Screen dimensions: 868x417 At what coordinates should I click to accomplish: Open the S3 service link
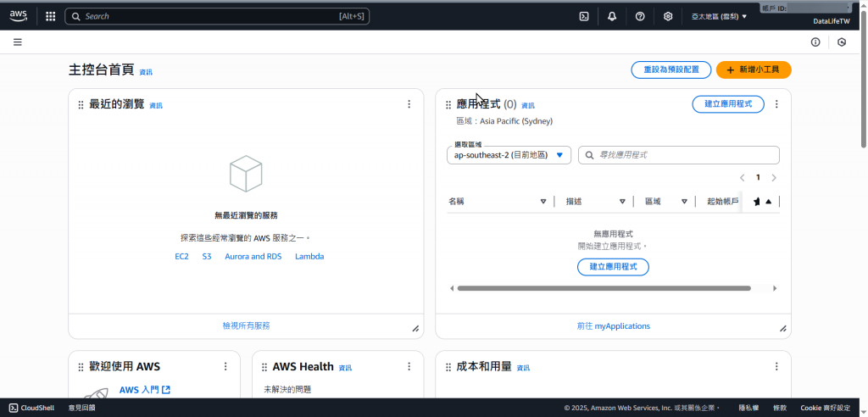pyautogui.click(x=207, y=257)
